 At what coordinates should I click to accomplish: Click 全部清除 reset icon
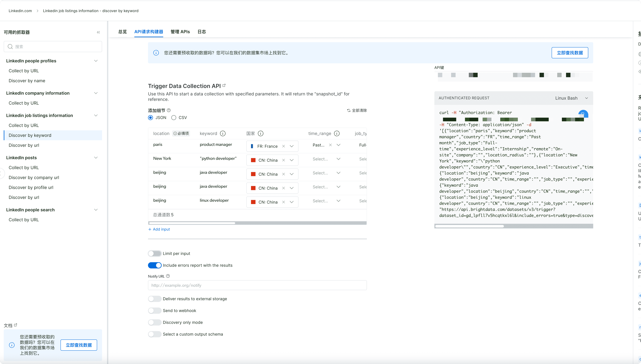click(x=349, y=110)
